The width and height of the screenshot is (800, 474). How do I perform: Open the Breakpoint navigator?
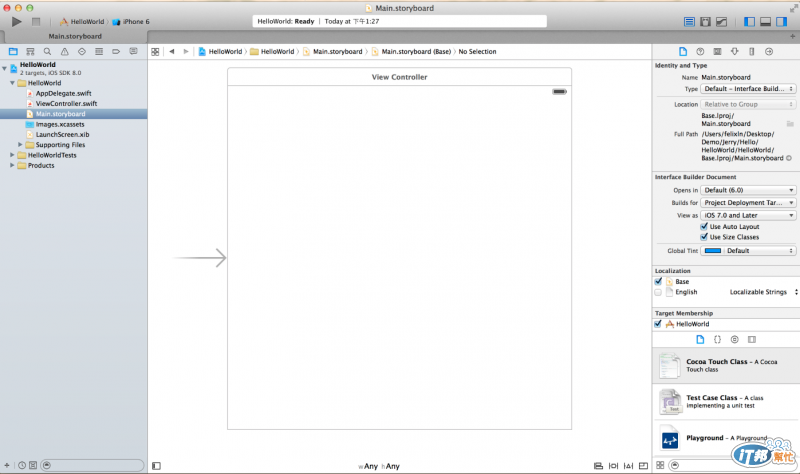pos(116,52)
